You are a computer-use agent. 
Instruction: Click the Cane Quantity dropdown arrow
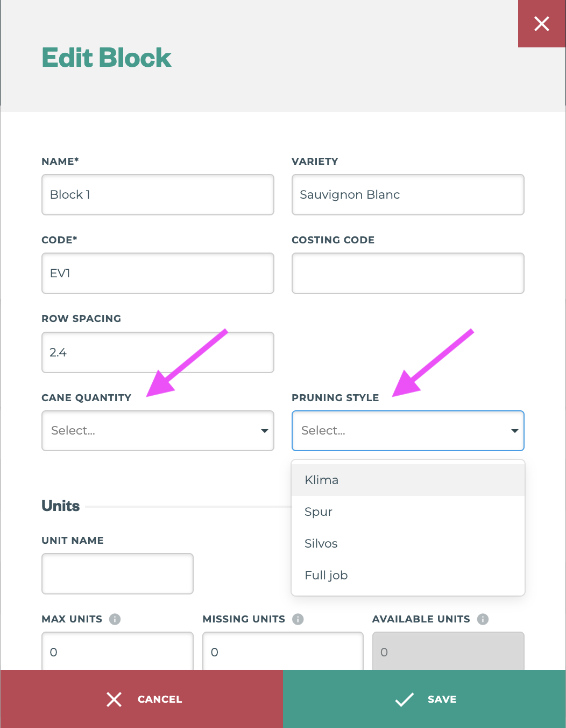[264, 431]
